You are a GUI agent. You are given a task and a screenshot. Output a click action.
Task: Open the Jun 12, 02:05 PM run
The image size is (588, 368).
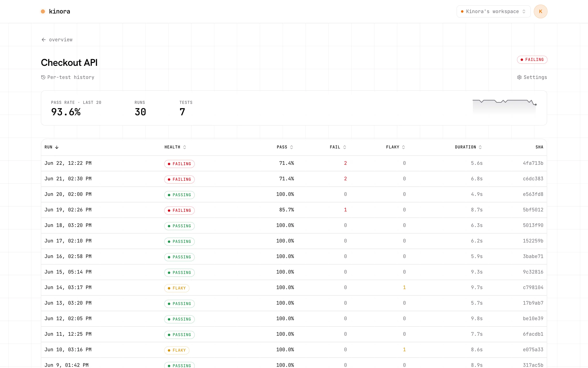pos(294,319)
